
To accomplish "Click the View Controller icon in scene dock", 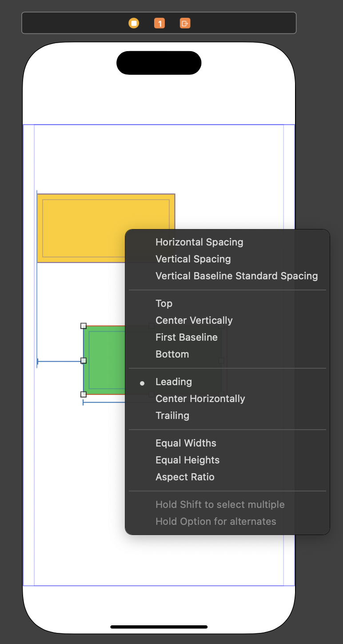I will [134, 23].
